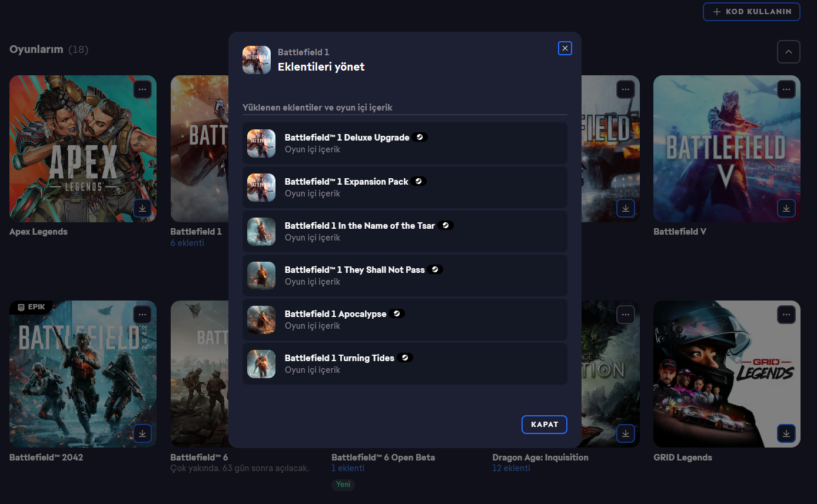Close the Eklentileri yönet dialog with X
The width and height of the screenshot is (817, 504).
(x=565, y=48)
